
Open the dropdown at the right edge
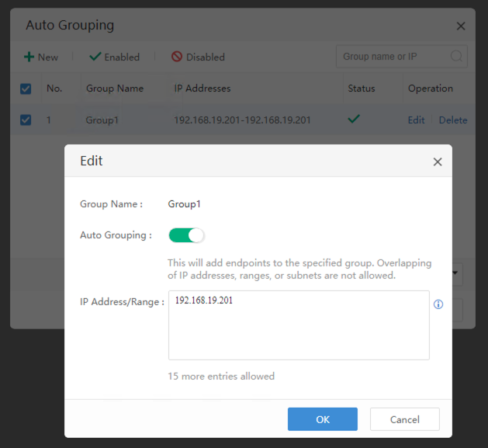tap(457, 273)
